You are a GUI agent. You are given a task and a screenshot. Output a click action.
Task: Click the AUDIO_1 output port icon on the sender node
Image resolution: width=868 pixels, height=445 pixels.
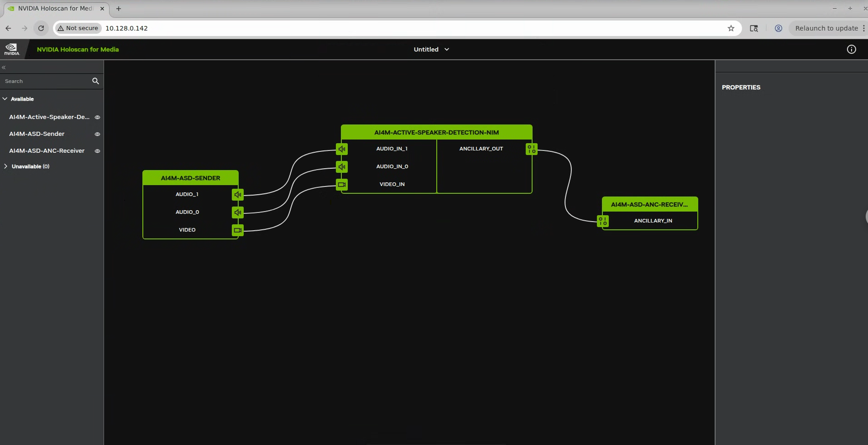tap(238, 195)
